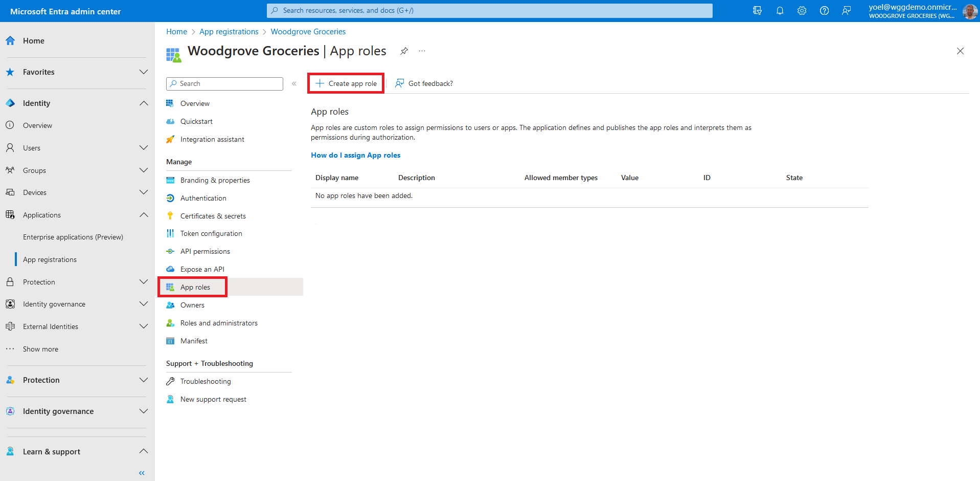Pin the Woodgrove Groceries App roles page
980x481 pixels.
tap(404, 51)
